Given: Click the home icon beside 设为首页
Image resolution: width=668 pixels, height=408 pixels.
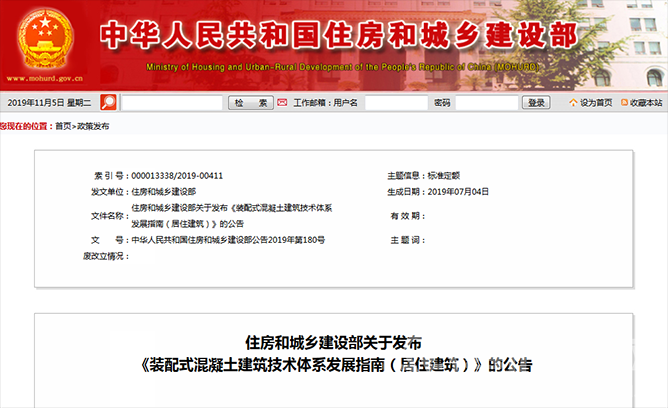Looking at the screenshot, I should click(573, 103).
